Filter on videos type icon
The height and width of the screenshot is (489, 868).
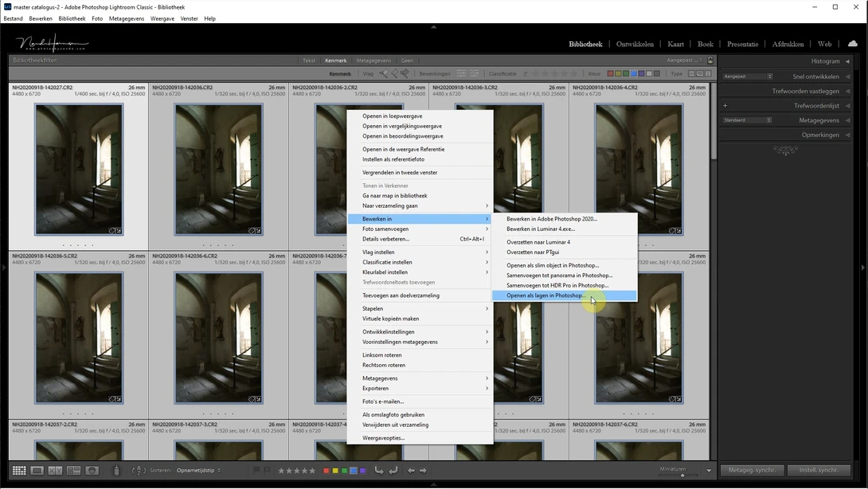click(x=708, y=73)
